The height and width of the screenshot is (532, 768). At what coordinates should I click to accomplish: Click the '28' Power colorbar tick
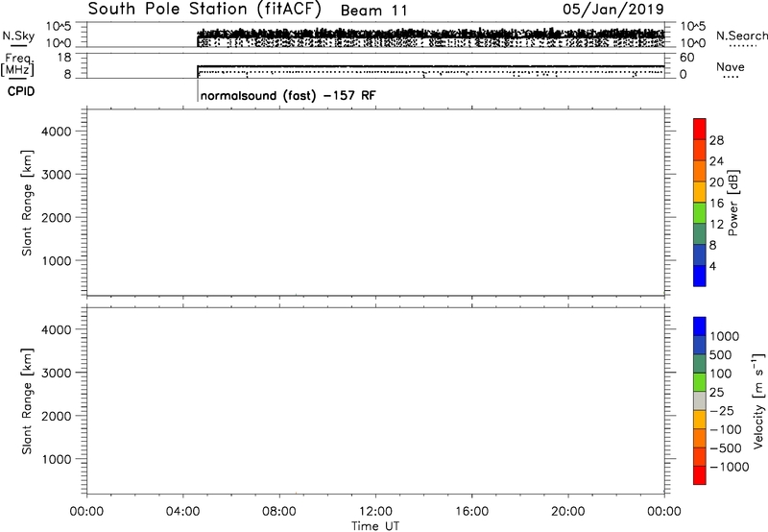pos(716,140)
